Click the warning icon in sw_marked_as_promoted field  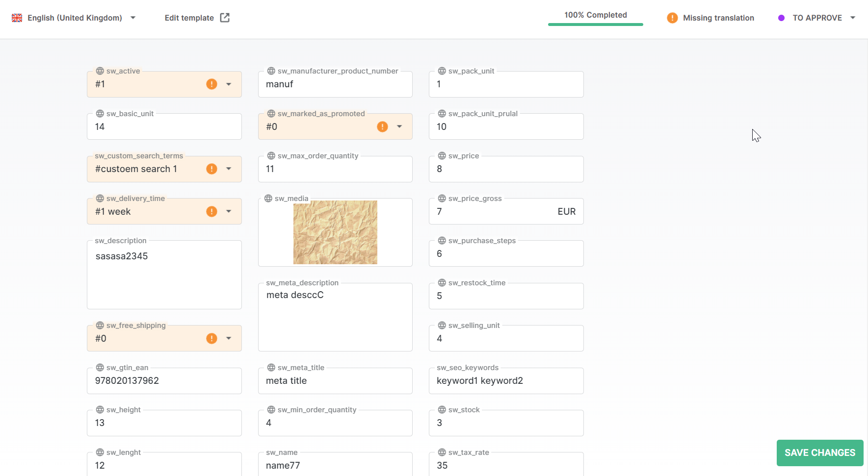pos(382,127)
